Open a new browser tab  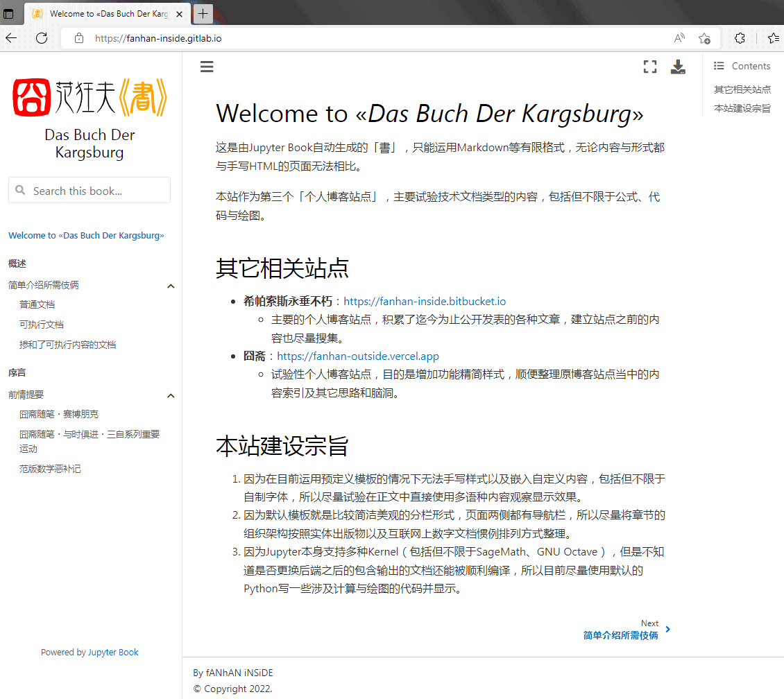[x=203, y=13]
